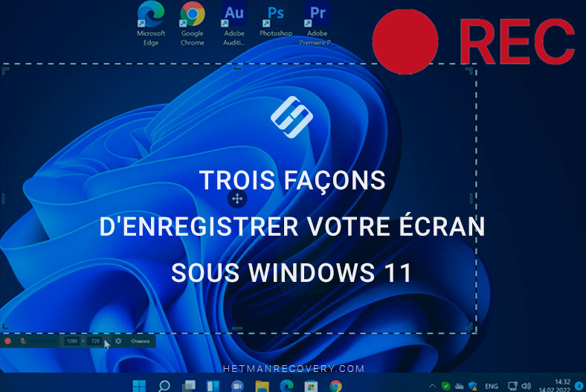The image size is (586, 392).
Task: Open the Windows Start menu
Action: click(x=139, y=385)
